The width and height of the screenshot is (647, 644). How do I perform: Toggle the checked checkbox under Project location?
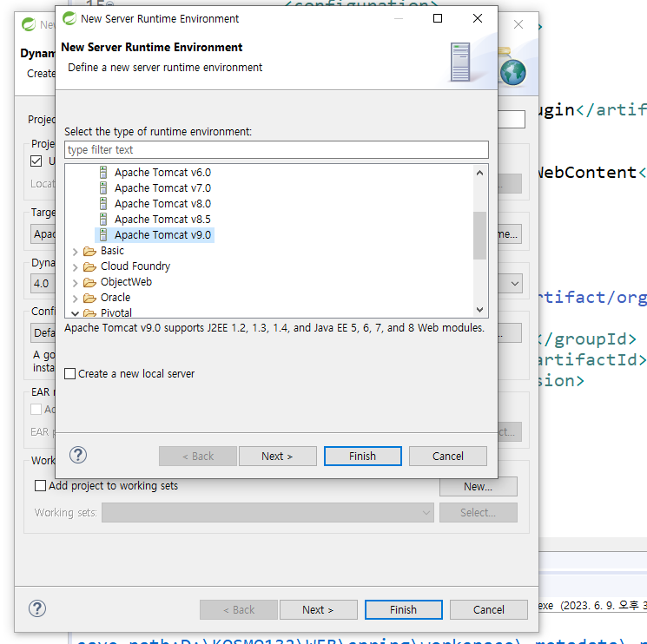click(36, 161)
